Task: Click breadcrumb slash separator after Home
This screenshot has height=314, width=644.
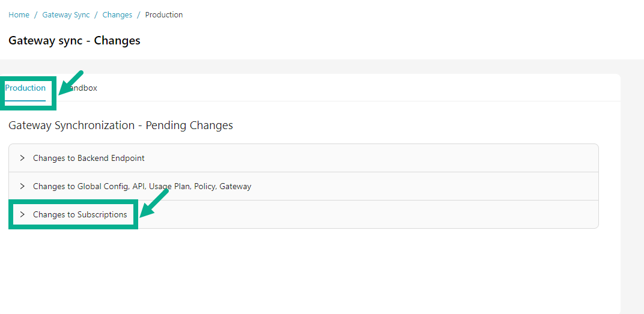Action: pyautogui.click(x=36, y=14)
